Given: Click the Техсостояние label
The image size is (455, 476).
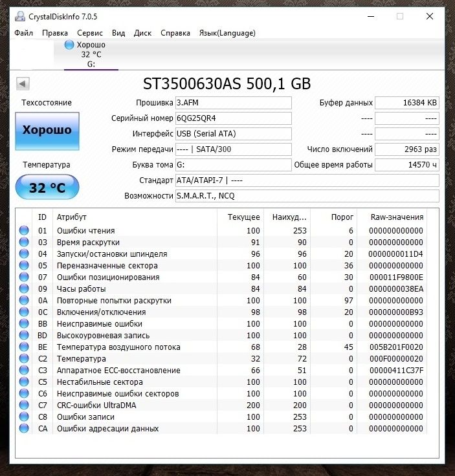Looking at the screenshot, I should pos(47,103).
